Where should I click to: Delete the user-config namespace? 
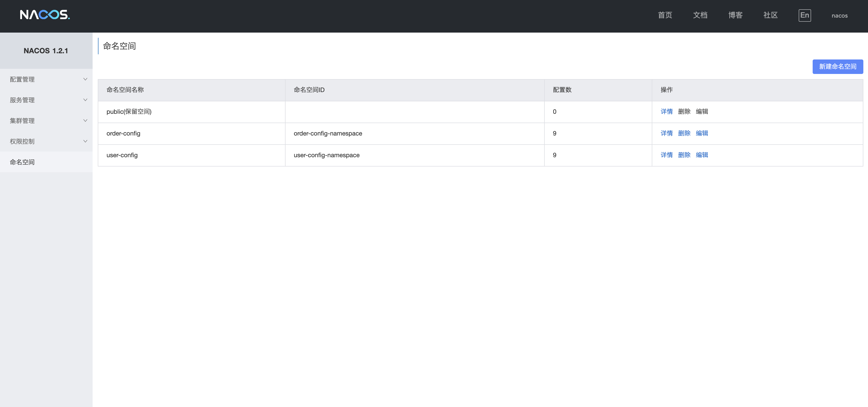click(684, 155)
